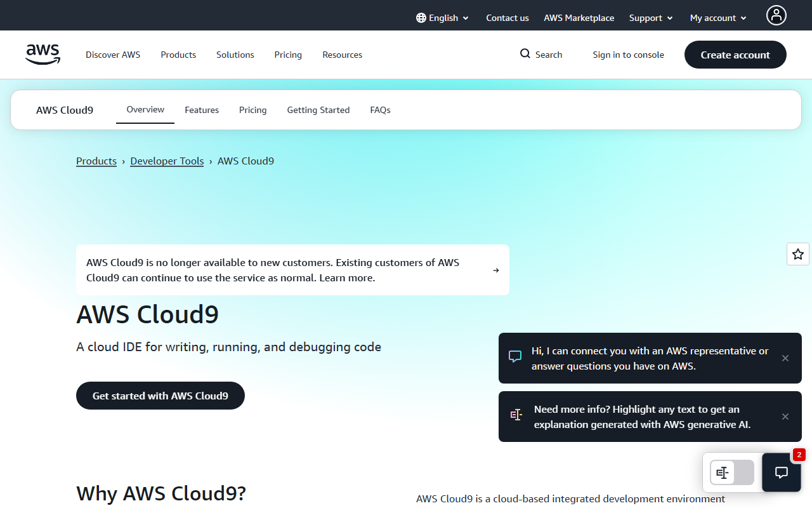Expand the English language dropdown
The width and height of the screenshot is (812, 508).
(443, 18)
